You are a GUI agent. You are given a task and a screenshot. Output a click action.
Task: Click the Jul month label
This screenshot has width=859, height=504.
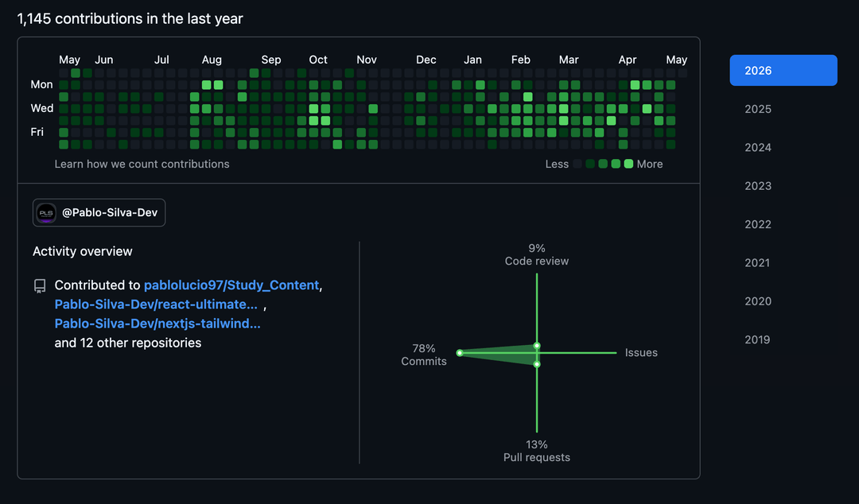click(161, 60)
